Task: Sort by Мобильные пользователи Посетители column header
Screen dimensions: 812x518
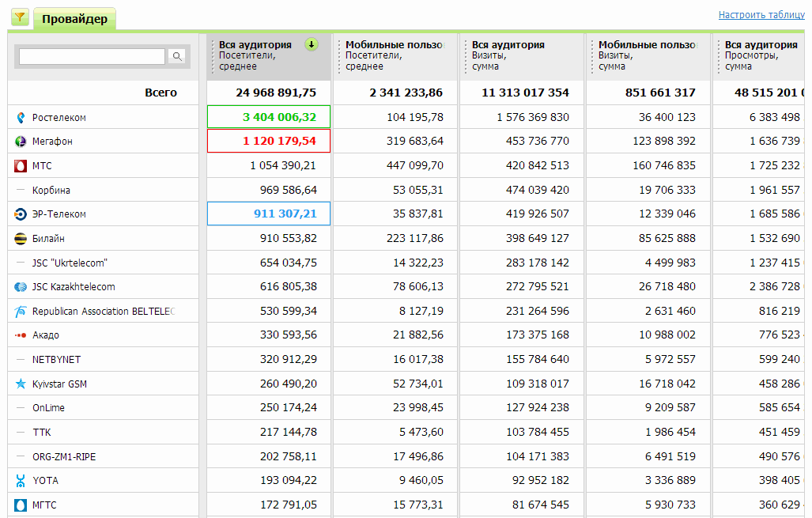Action: click(x=395, y=55)
